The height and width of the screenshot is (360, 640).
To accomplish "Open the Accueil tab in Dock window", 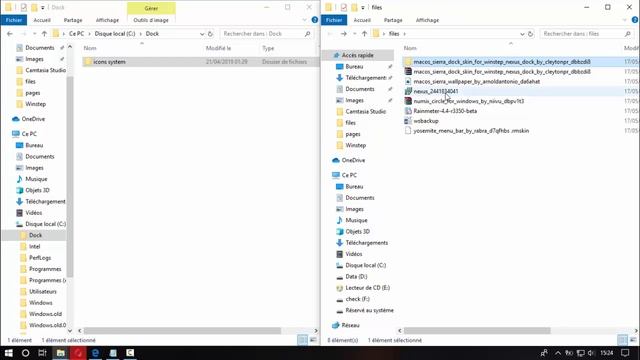I will tap(42, 20).
